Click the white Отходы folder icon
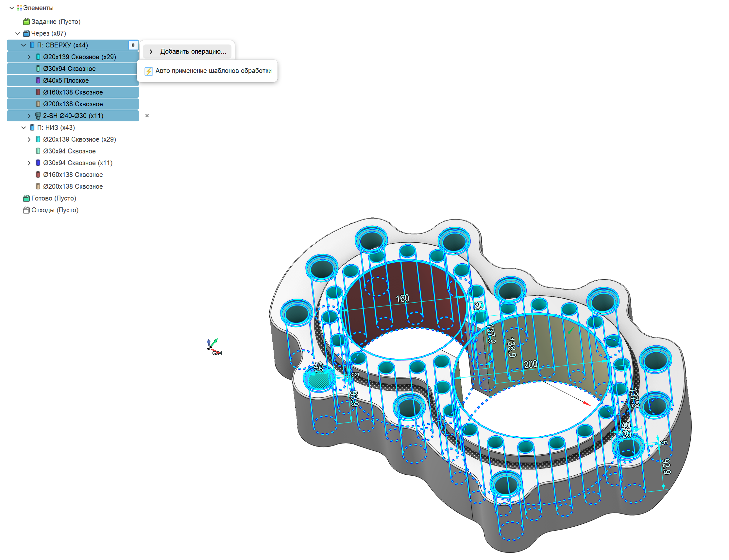This screenshot has width=729, height=560. [x=26, y=210]
